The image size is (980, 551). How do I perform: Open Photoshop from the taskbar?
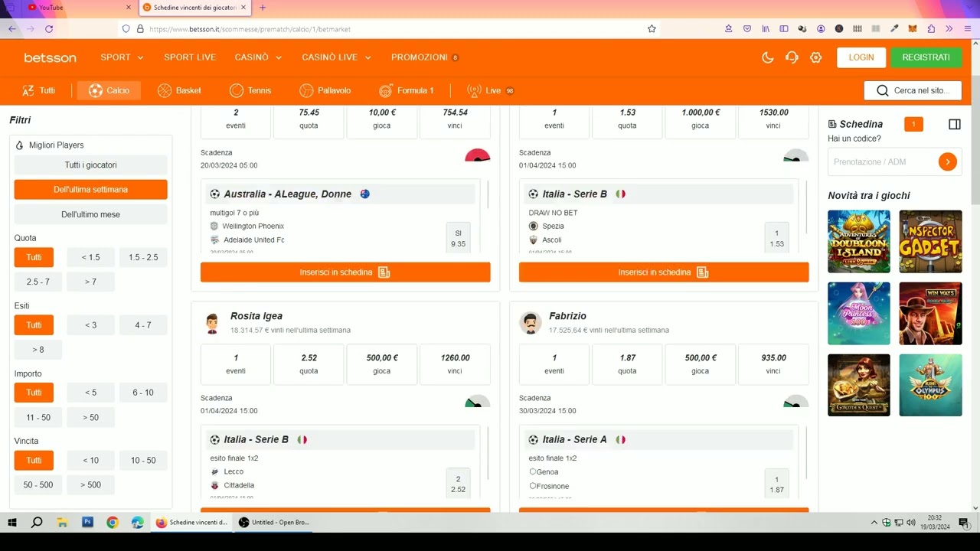pos(87,523)
